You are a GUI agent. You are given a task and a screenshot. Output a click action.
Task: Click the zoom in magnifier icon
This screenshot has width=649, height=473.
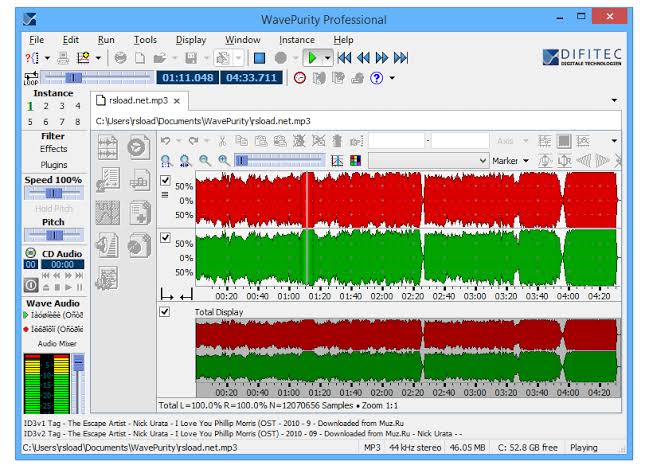pos(224,161)
